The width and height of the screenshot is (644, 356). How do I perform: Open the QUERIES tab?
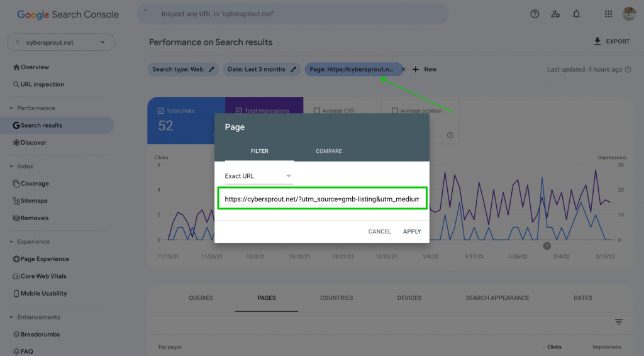point(201,298)
